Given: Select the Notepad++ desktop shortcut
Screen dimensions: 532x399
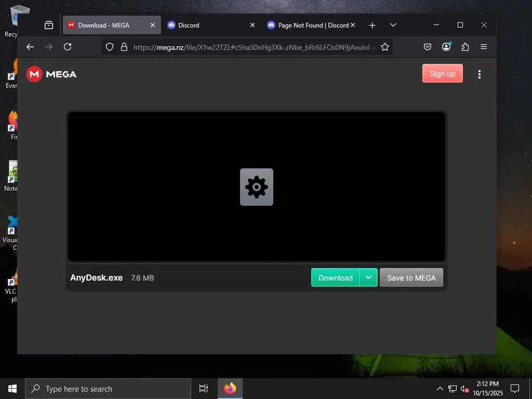Looking at the screenshot, I should (x=10, y=176).
